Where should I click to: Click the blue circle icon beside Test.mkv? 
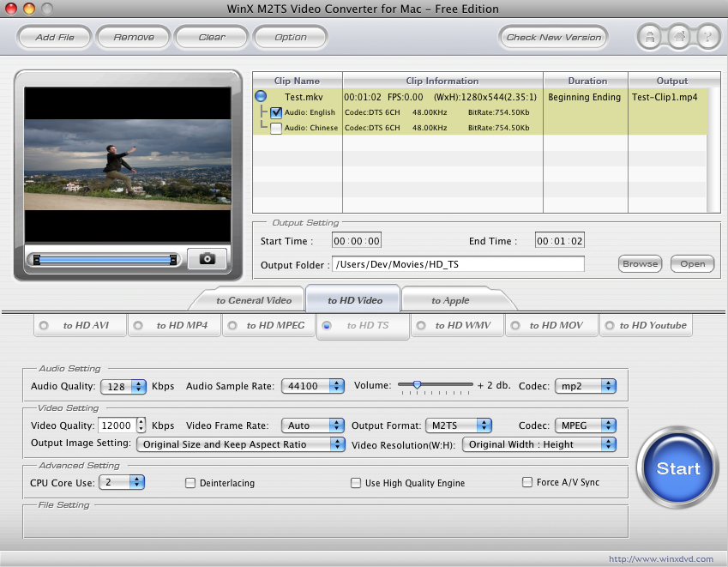click(261, 96)
